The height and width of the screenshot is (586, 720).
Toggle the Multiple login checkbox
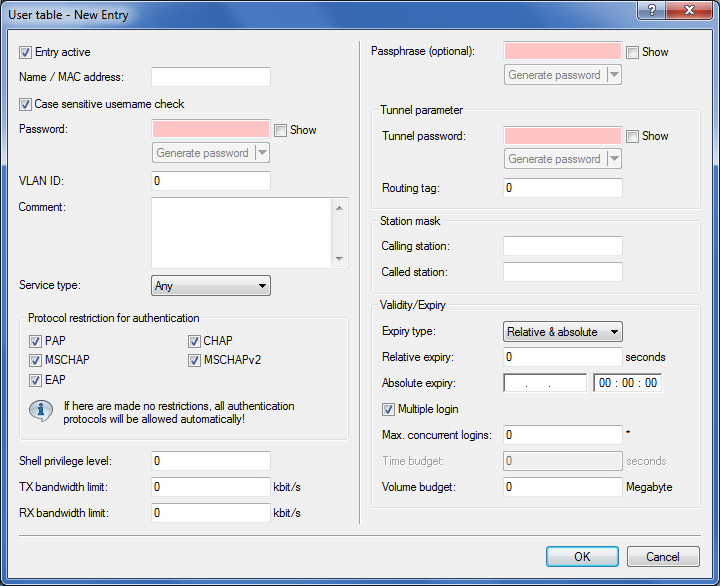(x=389, y=409)
